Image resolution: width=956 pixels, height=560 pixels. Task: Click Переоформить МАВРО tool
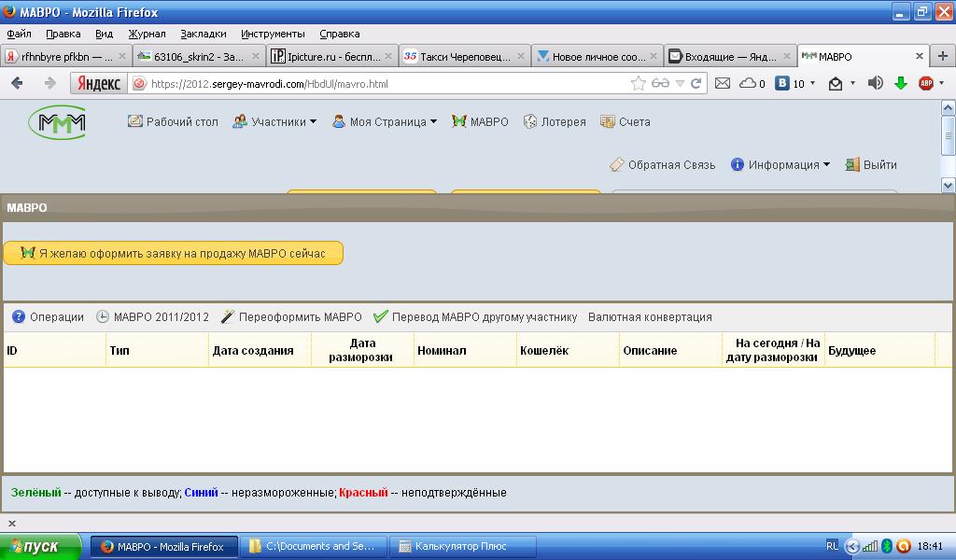tap(291, 316)
